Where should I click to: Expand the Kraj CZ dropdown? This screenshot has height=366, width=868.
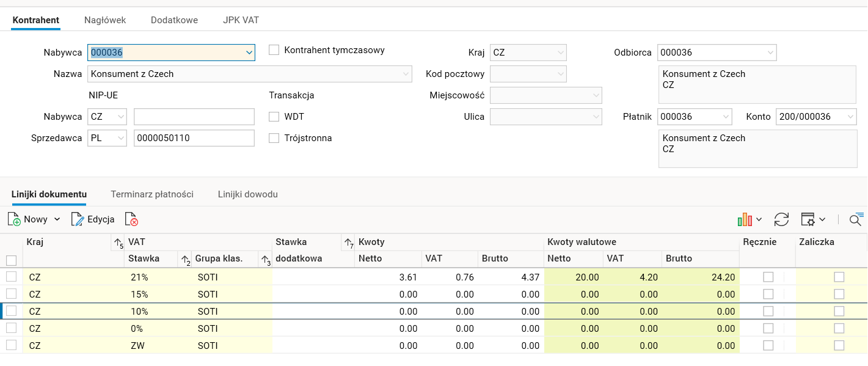pos(561,53)
